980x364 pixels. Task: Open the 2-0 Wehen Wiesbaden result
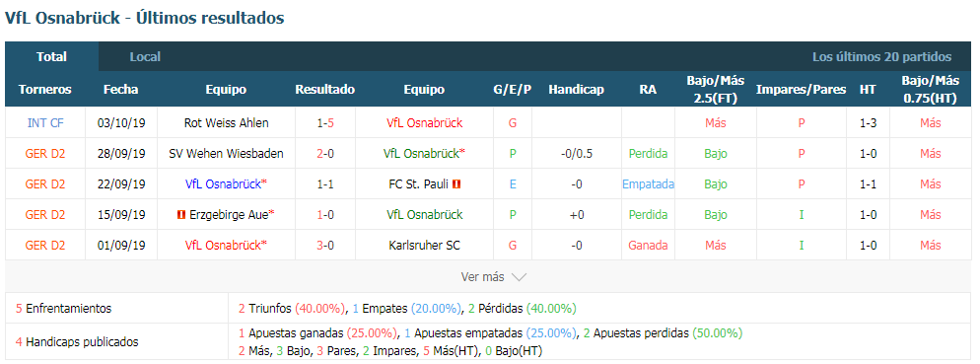click(325, 154)
